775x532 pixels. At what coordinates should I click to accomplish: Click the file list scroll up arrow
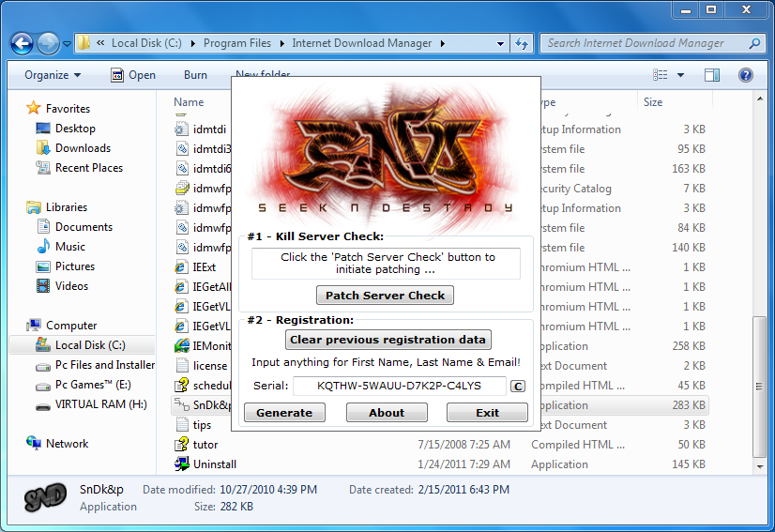click(x=760, y=99)
